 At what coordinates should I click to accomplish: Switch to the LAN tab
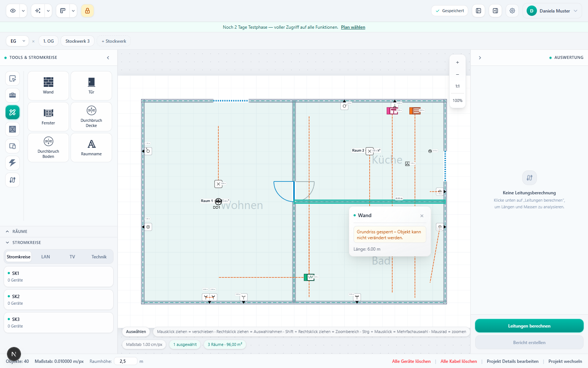(46, 257)
